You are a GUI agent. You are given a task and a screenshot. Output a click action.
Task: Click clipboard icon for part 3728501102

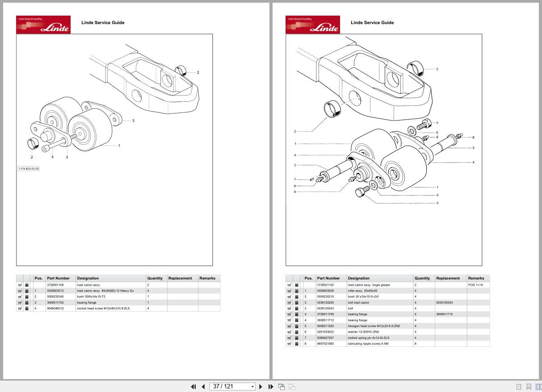point(297,285)
